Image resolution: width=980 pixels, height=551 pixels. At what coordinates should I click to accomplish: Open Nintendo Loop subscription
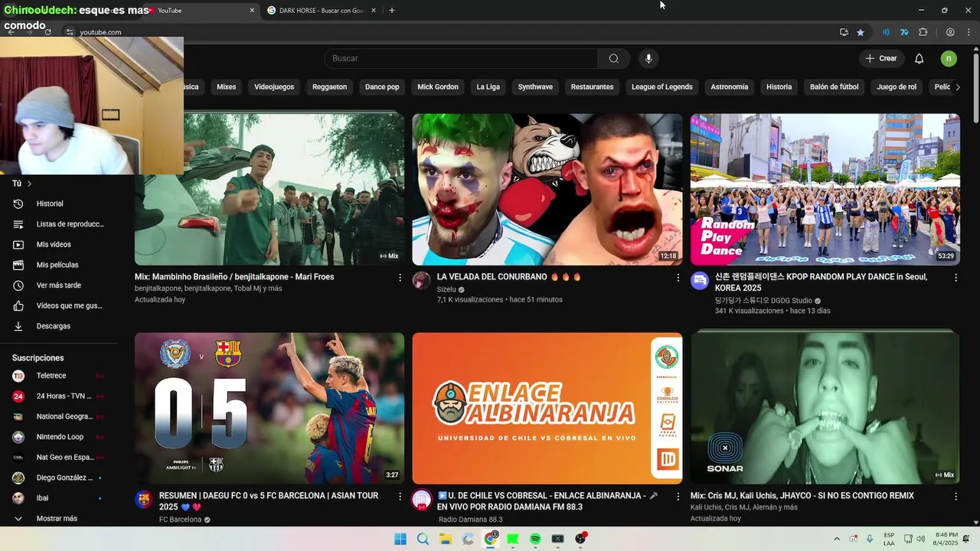(x=59, y=437)
